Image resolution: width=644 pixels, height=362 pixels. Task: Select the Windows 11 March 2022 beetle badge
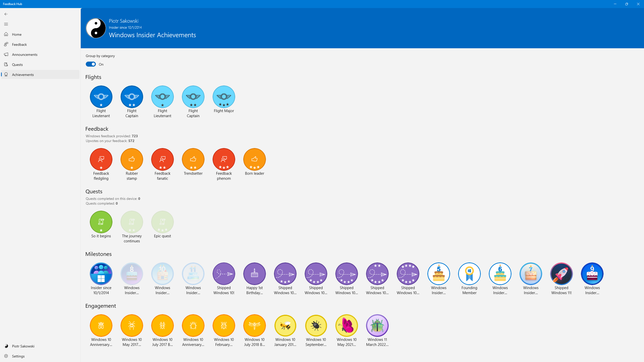tap(377, 326)
